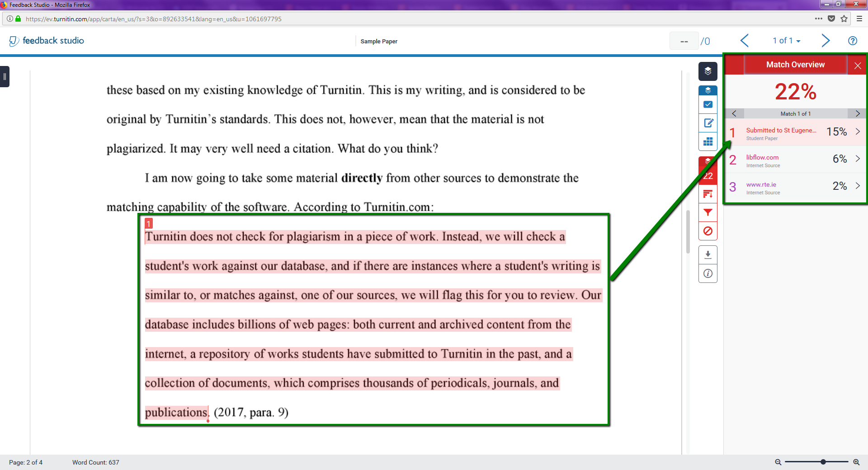The height and width of the screenshot is (470, 868).
Task: Open the Feedback Summary edit icon
Action: [x=708, y=123]
